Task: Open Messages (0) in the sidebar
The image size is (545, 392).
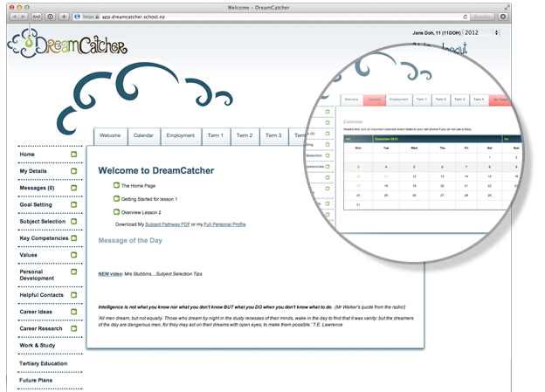Action: pos(37,188)
